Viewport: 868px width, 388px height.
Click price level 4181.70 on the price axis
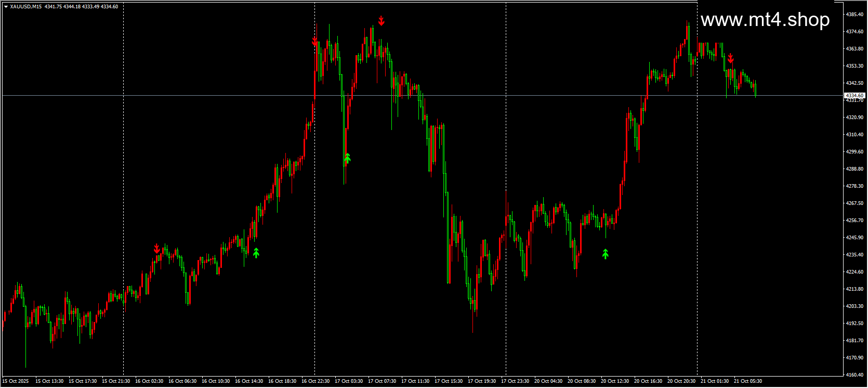click(855, 341)
